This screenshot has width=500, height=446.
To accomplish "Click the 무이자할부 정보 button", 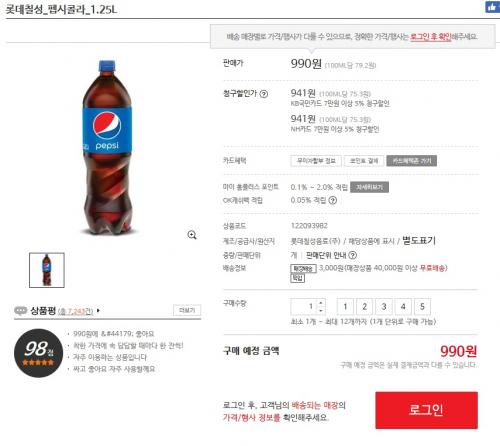I will (x=316, y=161).
